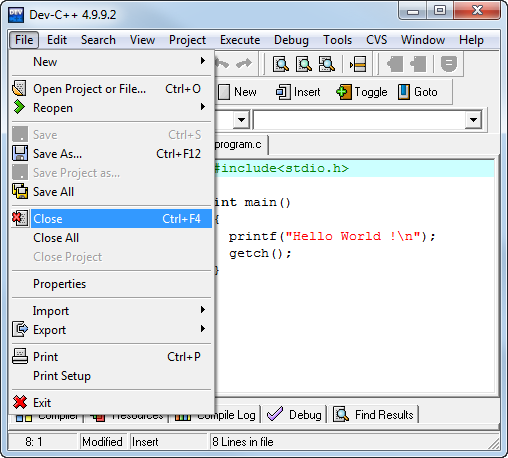Open the Tools menu
508x458 pixels.
[x=337, y=40]
